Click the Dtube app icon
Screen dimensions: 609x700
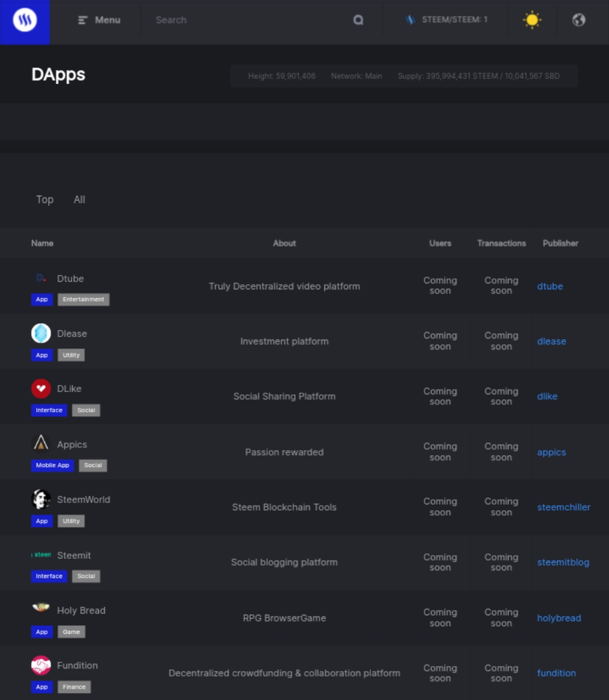[x=41, y=278]
